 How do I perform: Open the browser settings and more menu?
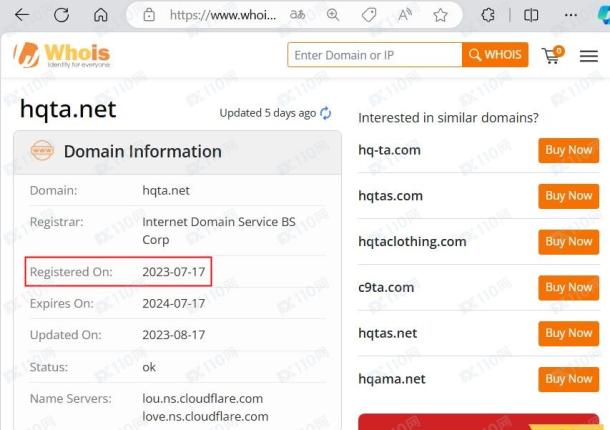pos(571,15)
